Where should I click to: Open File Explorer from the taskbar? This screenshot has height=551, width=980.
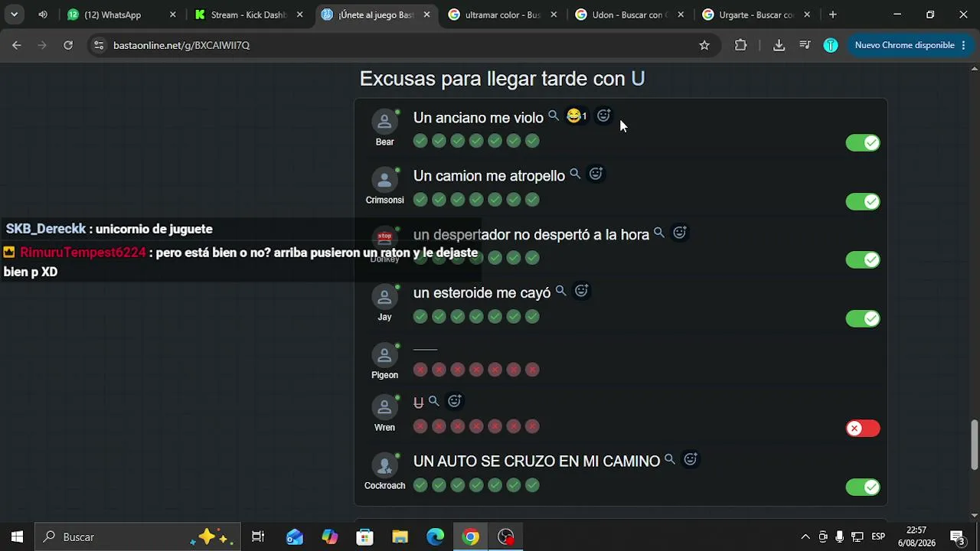[x=400, y=537]
